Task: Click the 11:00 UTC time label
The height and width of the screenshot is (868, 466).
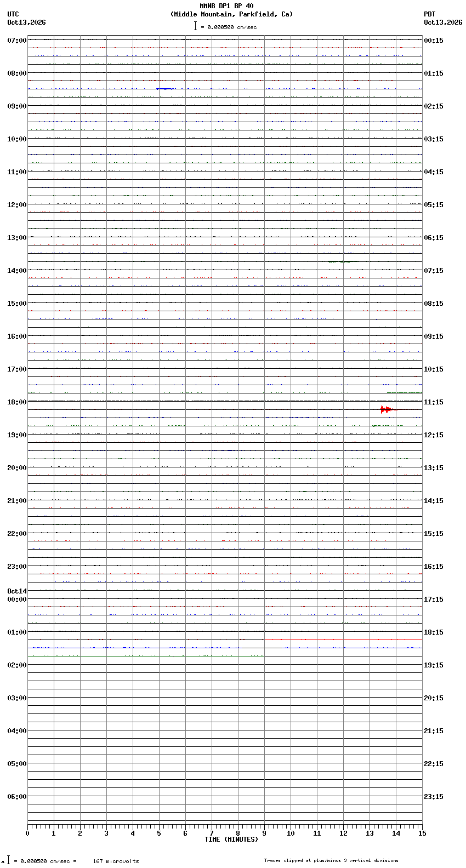Action: (17, 172)
